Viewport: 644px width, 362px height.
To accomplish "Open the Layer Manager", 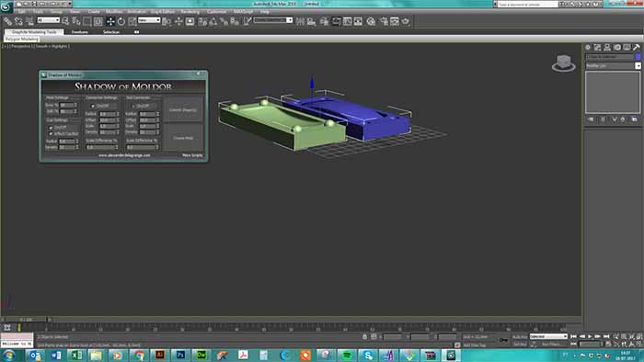I will pos(325,21).
